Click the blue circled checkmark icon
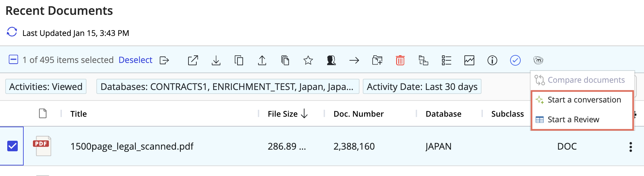Image resolution: width=644 pixels, height=176 pixels. pos(515,60)
